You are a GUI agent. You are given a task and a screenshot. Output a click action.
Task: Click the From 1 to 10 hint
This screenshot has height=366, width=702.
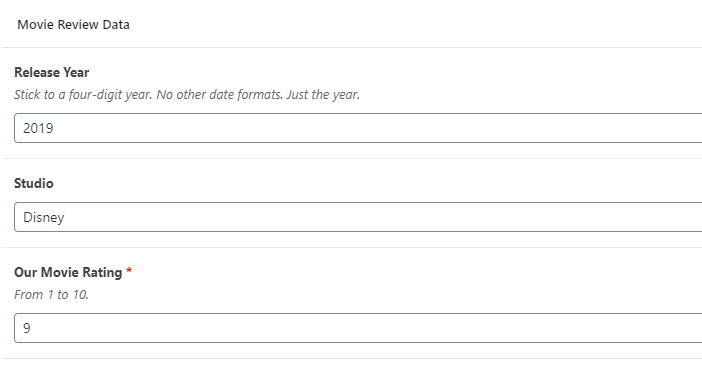(51, 295)
